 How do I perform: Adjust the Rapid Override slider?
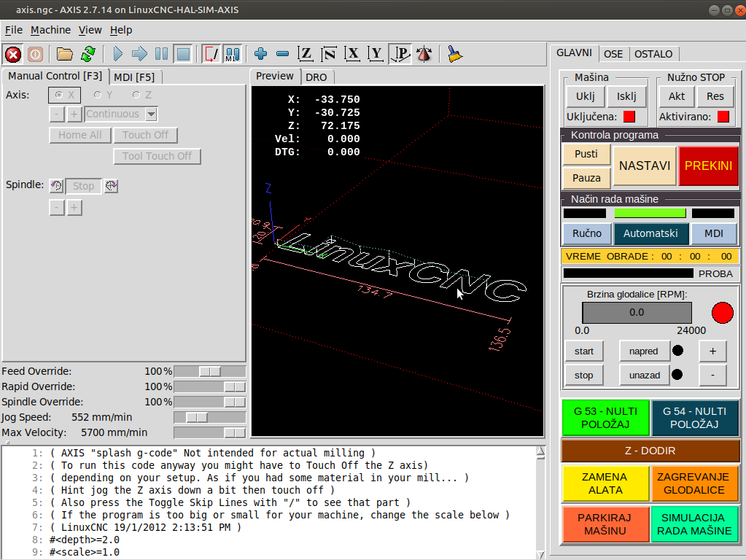coord(210,386)
